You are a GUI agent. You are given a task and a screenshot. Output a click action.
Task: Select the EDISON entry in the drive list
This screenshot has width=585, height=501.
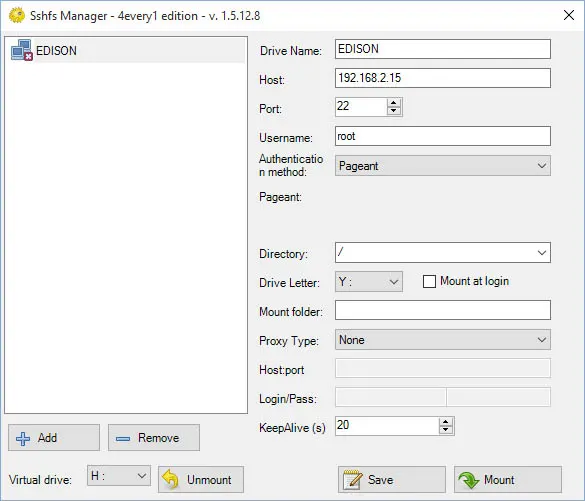click(x=126, y=51)
